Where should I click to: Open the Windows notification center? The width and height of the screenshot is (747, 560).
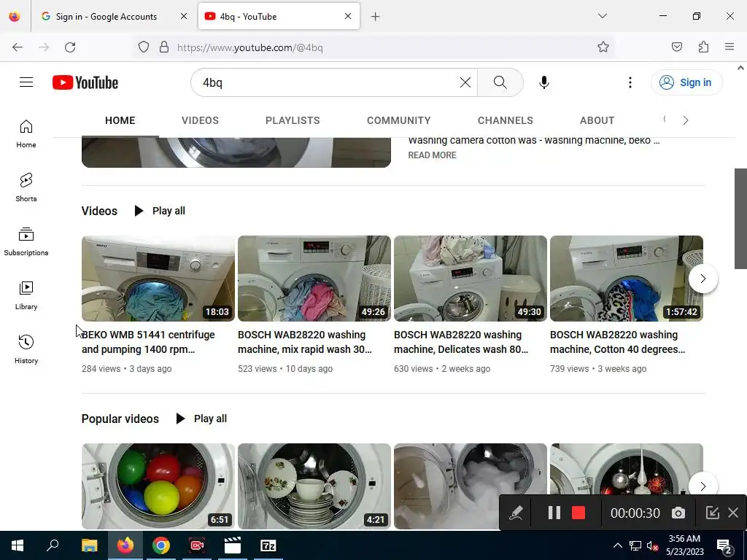(724, 545)
